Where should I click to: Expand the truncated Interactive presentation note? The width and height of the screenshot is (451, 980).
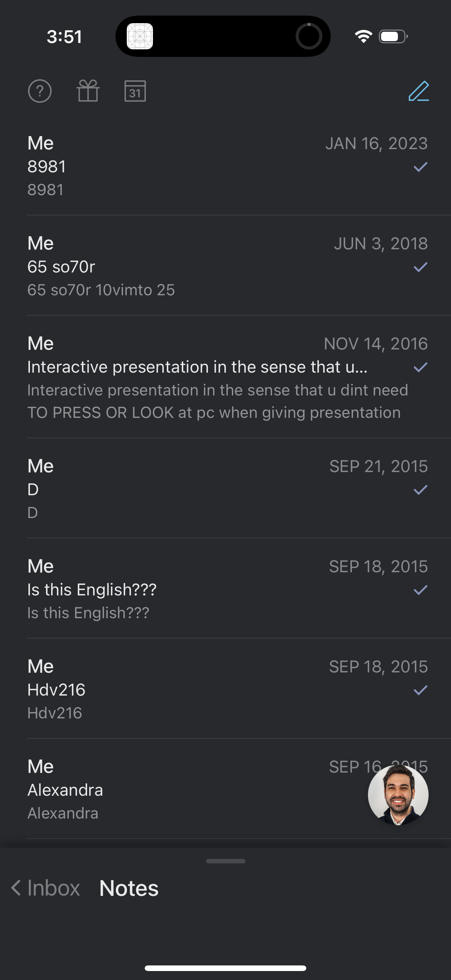tap(198, 367)
